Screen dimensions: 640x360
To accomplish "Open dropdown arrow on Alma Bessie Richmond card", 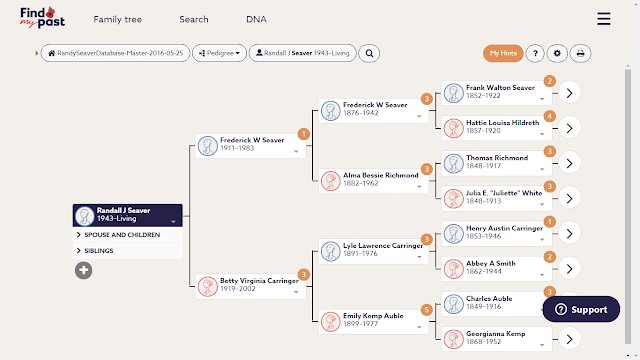I will pos(419,187).
